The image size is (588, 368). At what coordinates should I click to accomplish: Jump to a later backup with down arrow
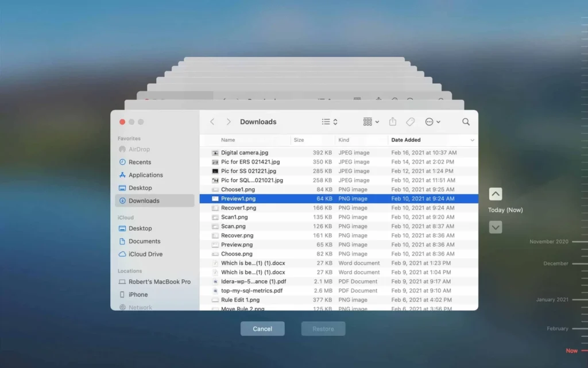[496, 227]
